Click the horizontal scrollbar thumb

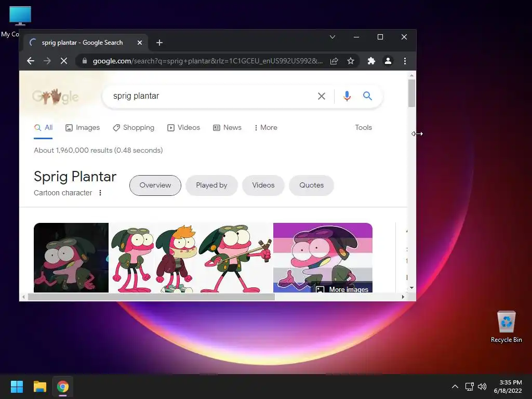151,297
